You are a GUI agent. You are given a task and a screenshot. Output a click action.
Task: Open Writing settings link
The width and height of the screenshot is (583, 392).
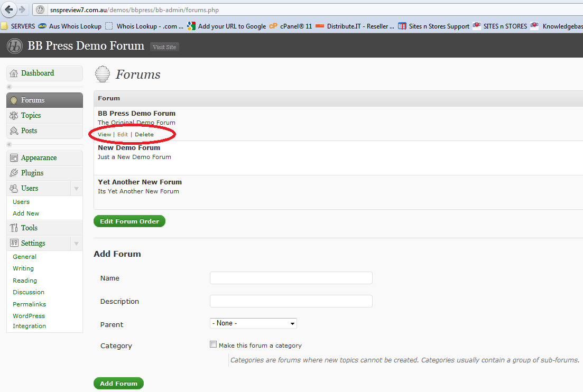tap(23, 268)
